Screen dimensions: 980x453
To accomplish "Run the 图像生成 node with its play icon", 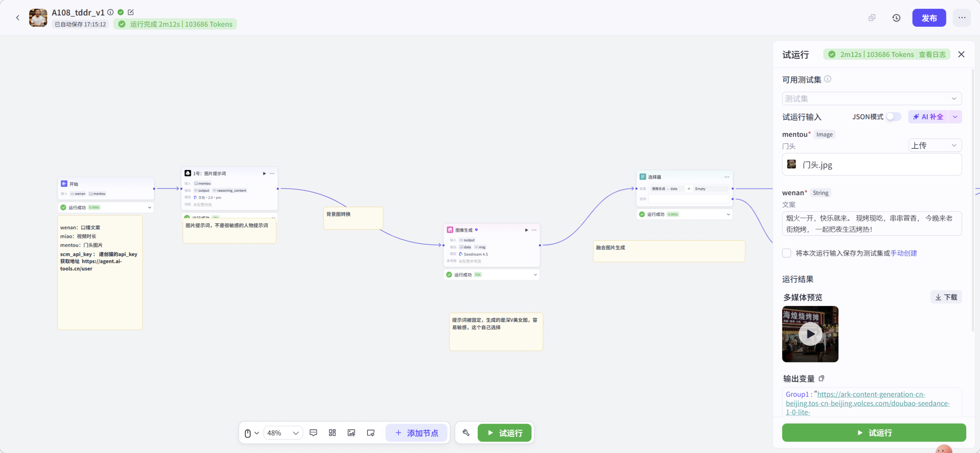I will point(526,230).
